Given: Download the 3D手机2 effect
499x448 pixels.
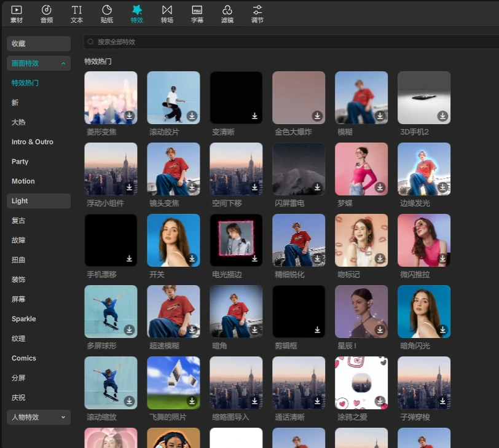Looking at the screenshot, I should pos(442,116).
